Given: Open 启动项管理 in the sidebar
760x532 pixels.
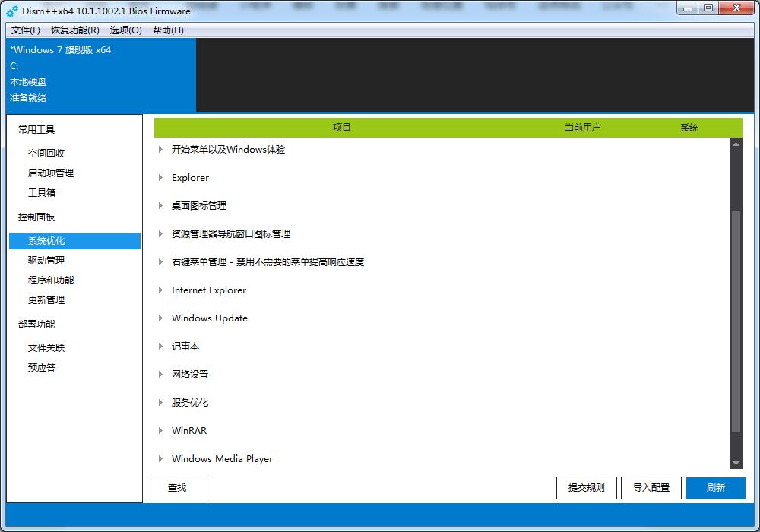Looking at the screenshot, I should 51,173.
